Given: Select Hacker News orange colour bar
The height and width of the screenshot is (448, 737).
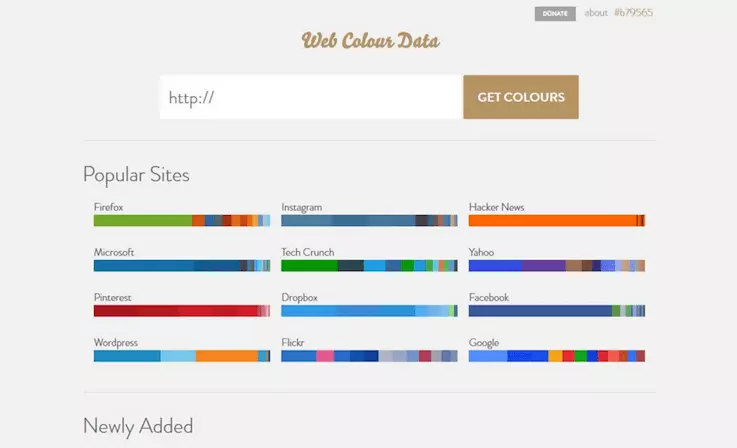Looking at the screenshot, I should 557,220.
